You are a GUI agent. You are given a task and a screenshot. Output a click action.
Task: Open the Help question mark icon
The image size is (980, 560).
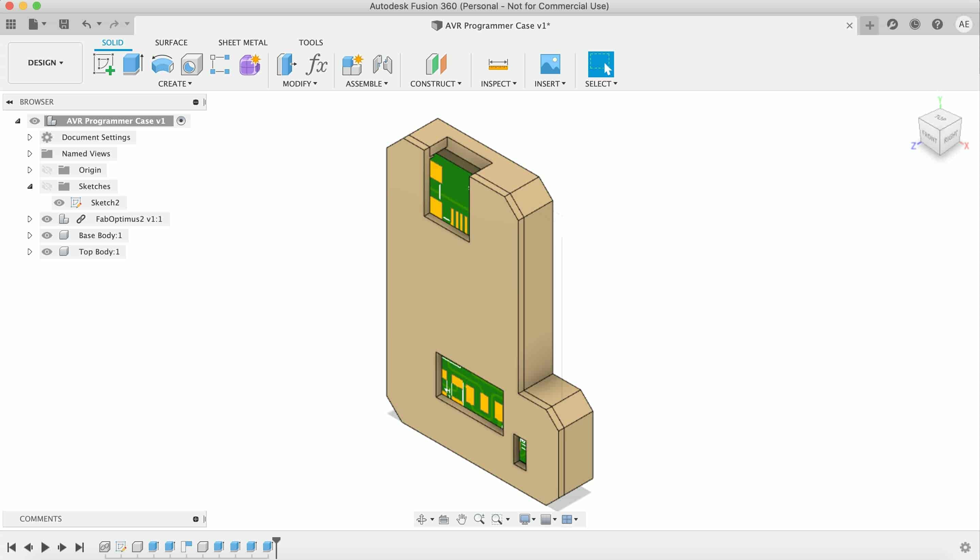pos(937,25)
